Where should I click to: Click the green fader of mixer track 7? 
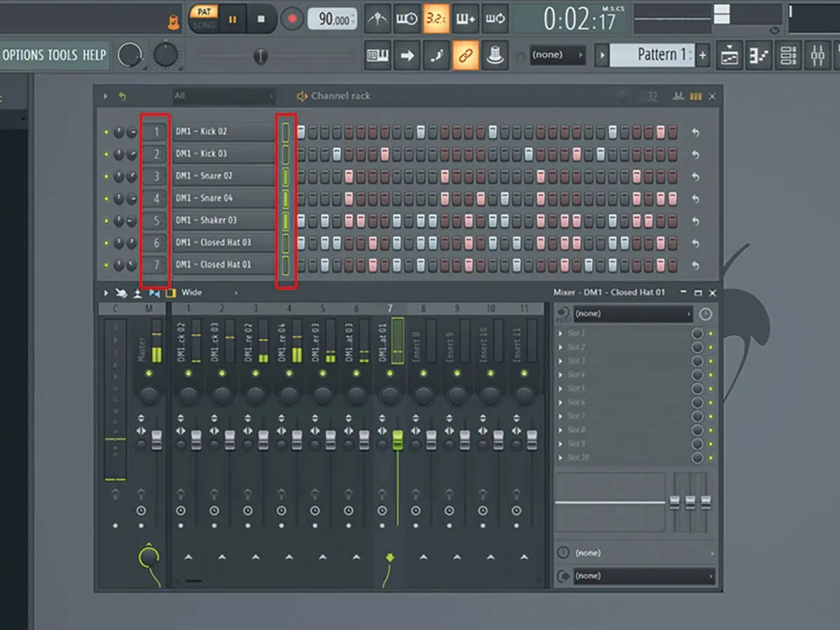(x=398, y=440)
